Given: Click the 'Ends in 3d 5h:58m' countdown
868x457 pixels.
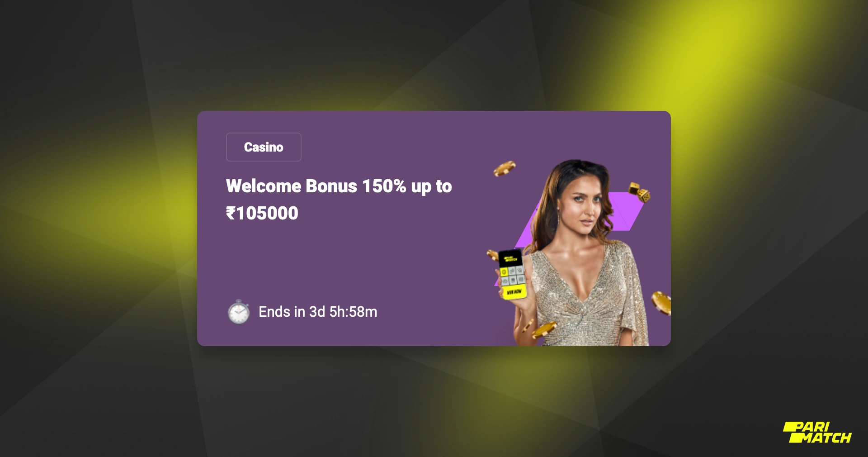Looking at the screenshot, I should [x=318, y=312].
